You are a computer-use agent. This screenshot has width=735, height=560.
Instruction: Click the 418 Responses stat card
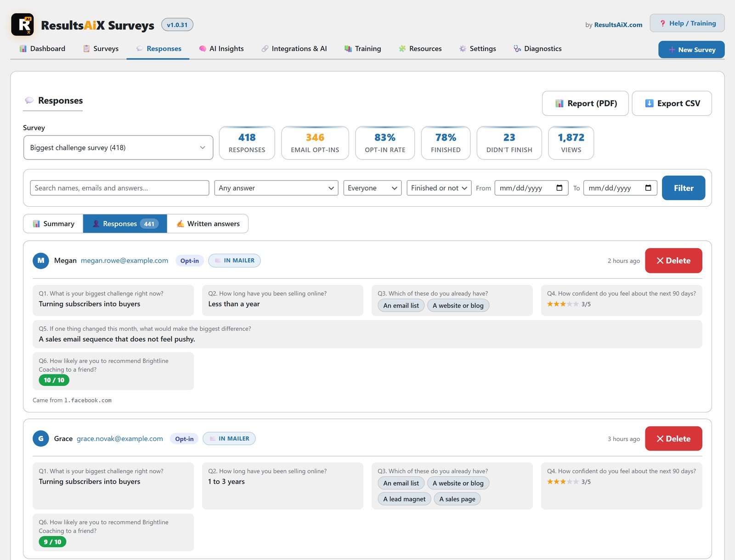(x=247, y=143)
